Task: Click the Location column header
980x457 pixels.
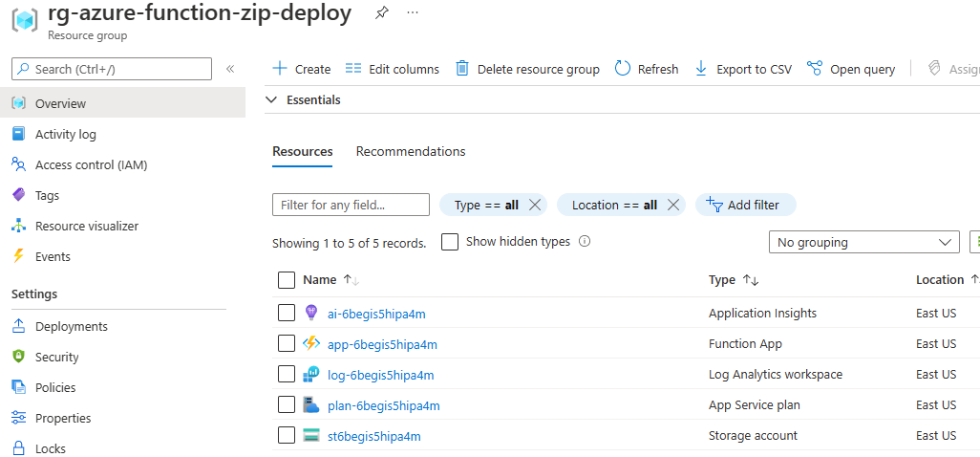Action: tap(940, 280)
